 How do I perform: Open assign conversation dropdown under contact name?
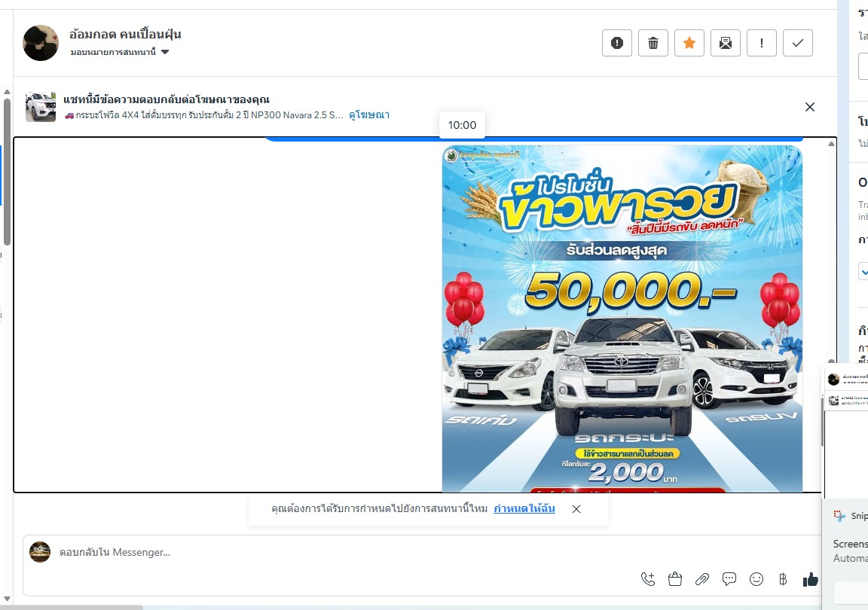[x=120, y=52]
